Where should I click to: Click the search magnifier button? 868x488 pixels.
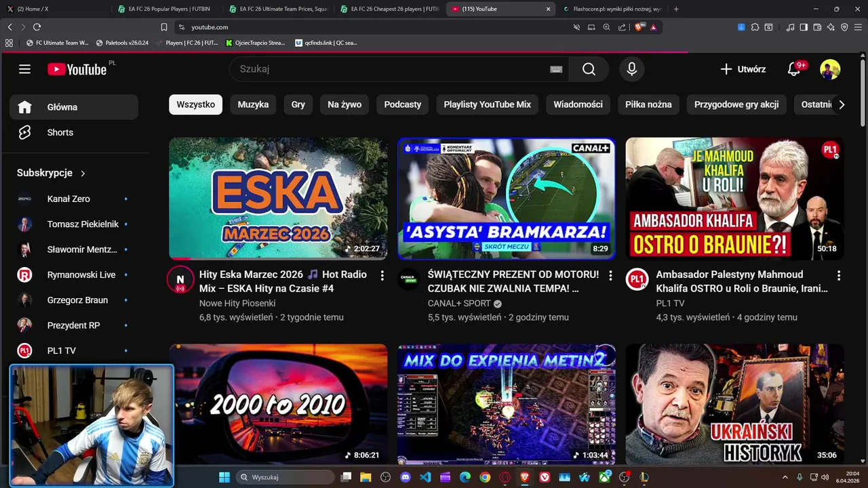coord(589,69)
